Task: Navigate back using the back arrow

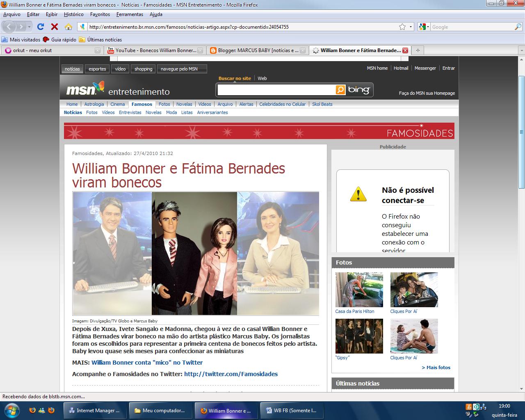Action: pyautogui.click(x=9, y=27)
